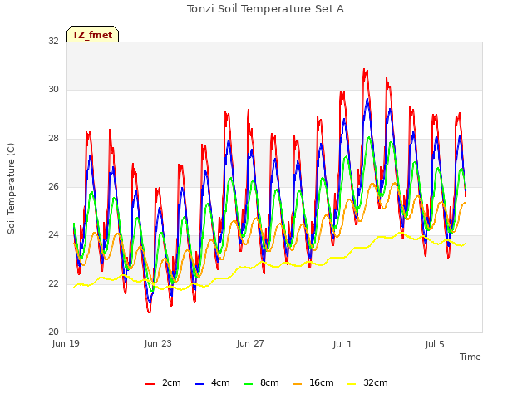Select the yellow 32cm legend swatch

tap(352, 384)
